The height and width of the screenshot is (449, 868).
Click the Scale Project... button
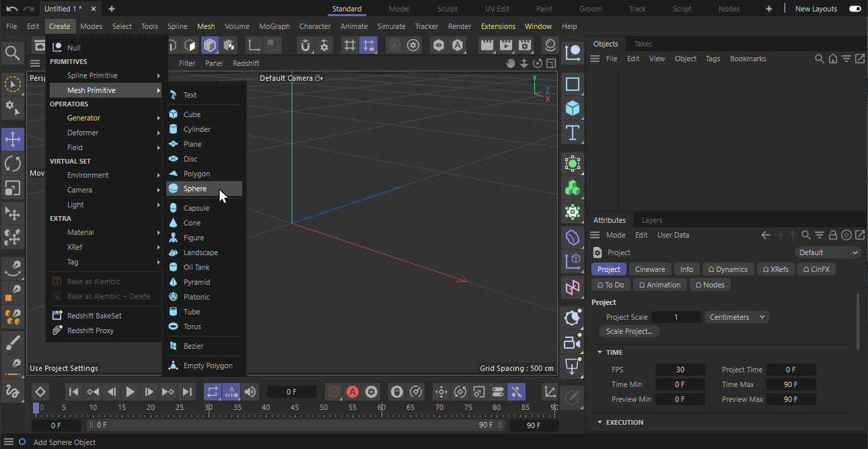point(628,331)
